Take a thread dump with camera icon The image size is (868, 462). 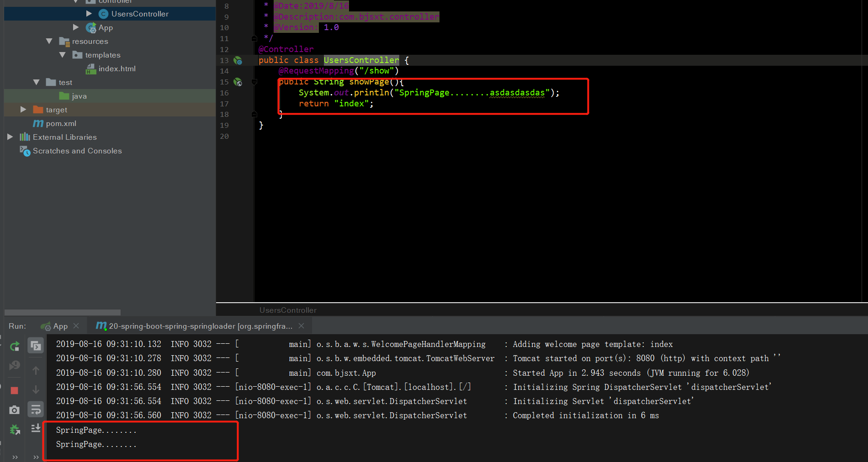click(15, 410)
